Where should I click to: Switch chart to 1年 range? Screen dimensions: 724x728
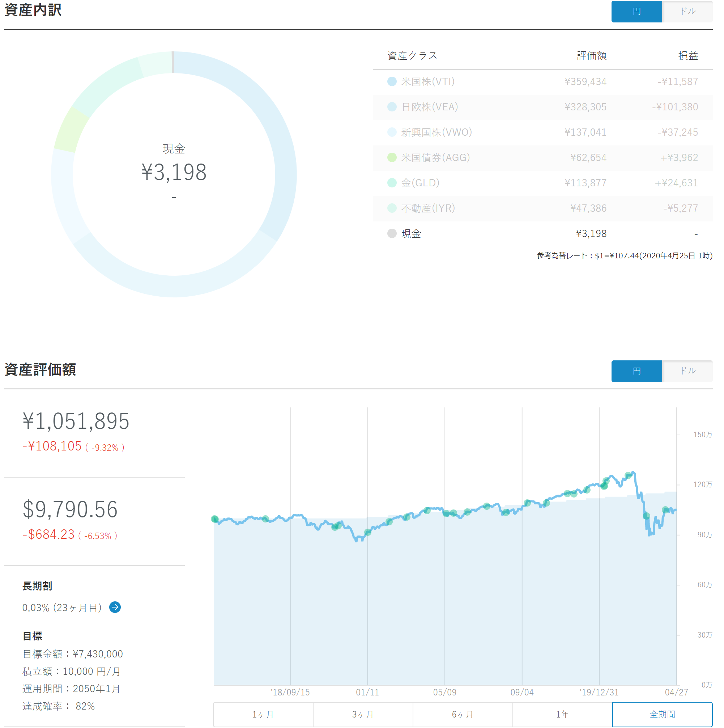562,714
